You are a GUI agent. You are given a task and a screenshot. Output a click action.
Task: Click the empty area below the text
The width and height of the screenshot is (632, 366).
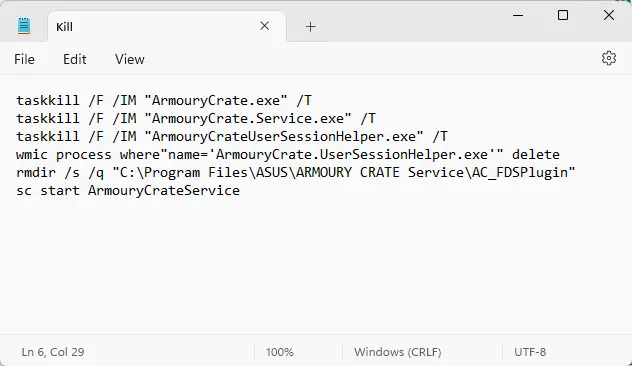point(316,266)
